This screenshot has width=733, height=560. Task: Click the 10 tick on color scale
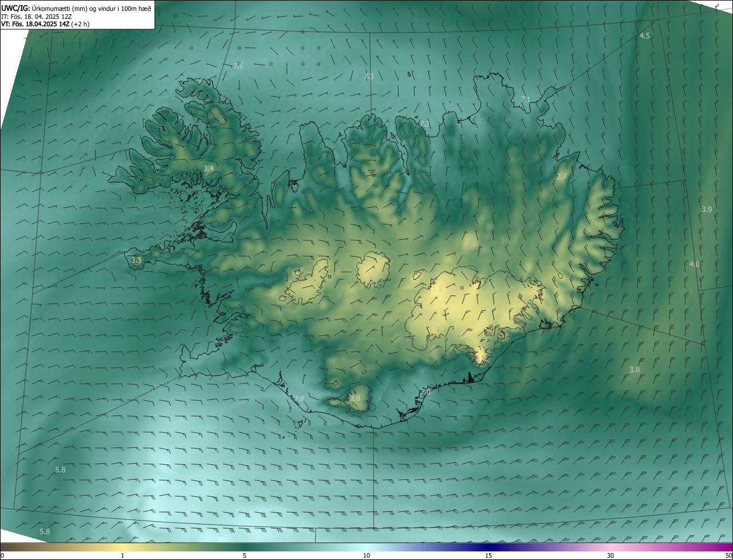click(x=366, y=555)
